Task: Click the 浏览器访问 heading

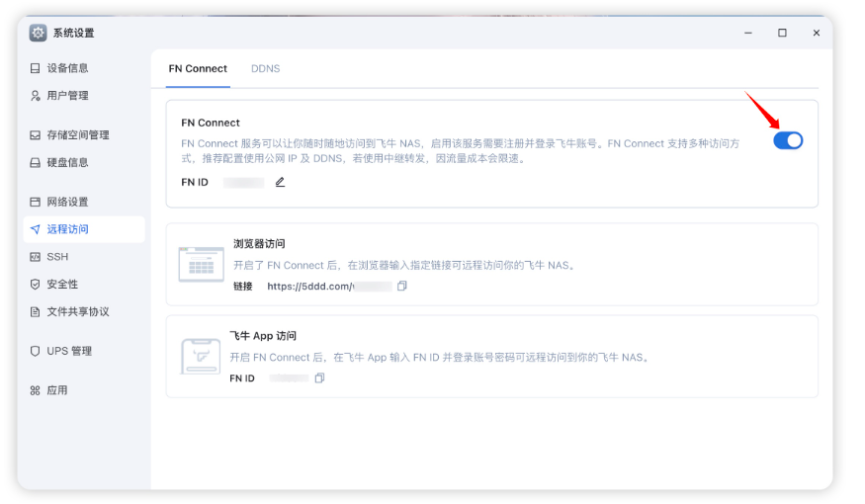Action: coord(259,244)
